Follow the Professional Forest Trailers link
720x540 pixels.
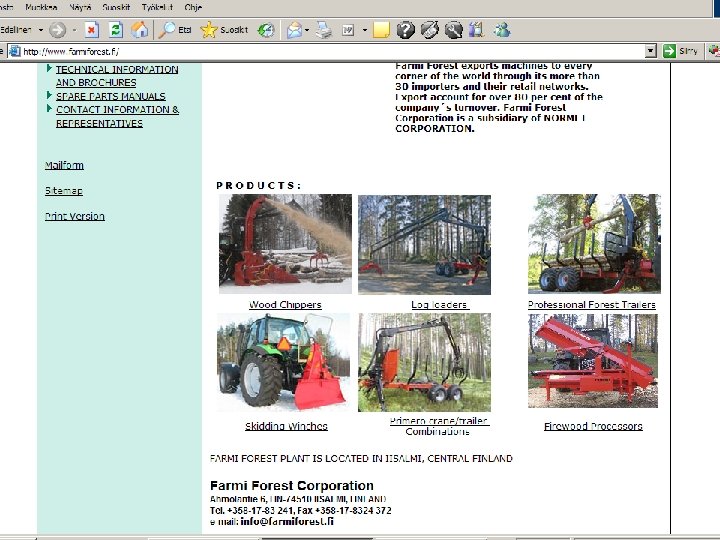(592, 304)
